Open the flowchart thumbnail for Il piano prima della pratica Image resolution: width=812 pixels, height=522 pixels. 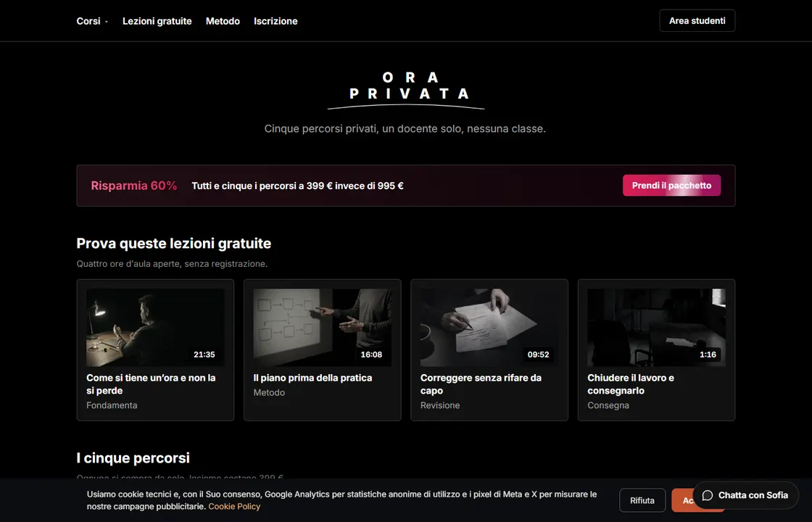point(322,327)
